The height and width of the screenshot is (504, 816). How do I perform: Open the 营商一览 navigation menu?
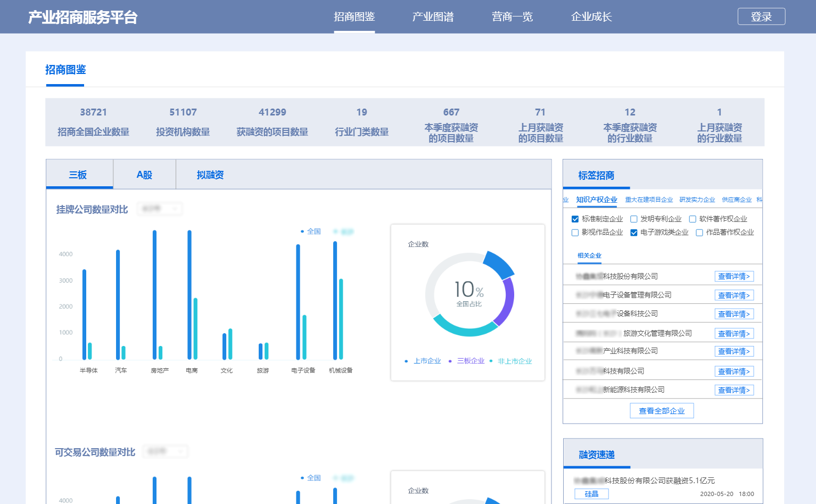[512, 16]
